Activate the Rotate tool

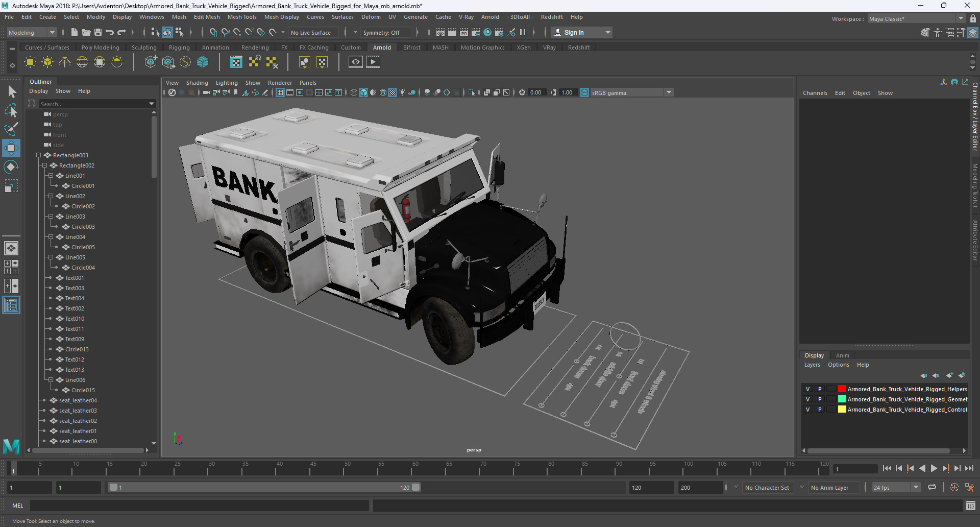pyautogui.click(x=11, y=167)
